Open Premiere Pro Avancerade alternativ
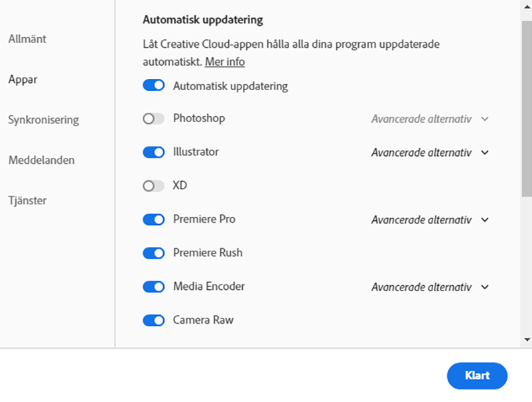This screenshot has height=402, width=532. pyautogui.click(x=485, y=220)
